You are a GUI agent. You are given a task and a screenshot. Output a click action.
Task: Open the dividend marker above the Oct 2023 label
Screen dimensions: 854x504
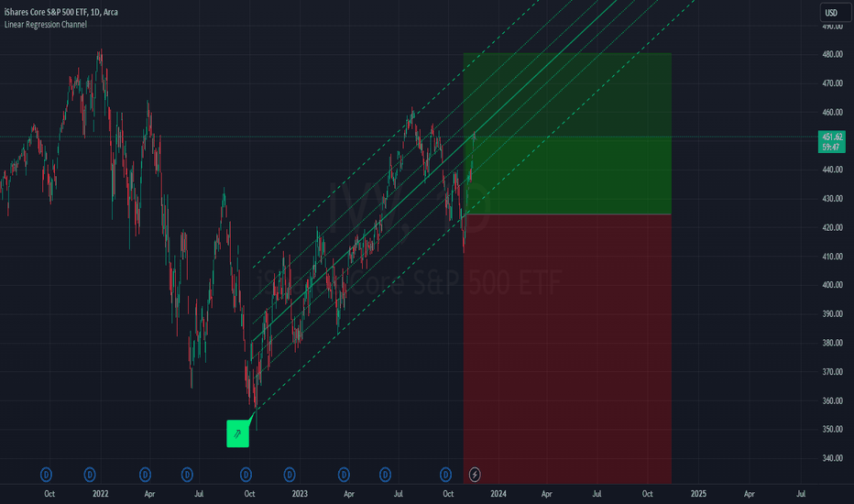point(445,475)
